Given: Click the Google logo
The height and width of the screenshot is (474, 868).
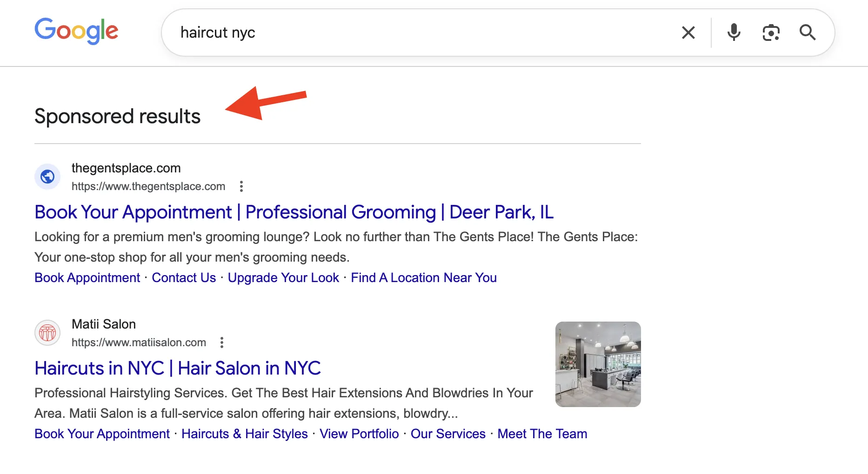Looking at the screenshot, I should point(76,31).
